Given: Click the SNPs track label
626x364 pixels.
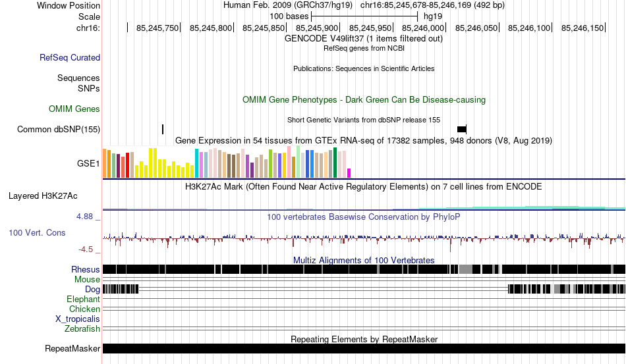Looking at the screenshot, I should click(89, 88).
